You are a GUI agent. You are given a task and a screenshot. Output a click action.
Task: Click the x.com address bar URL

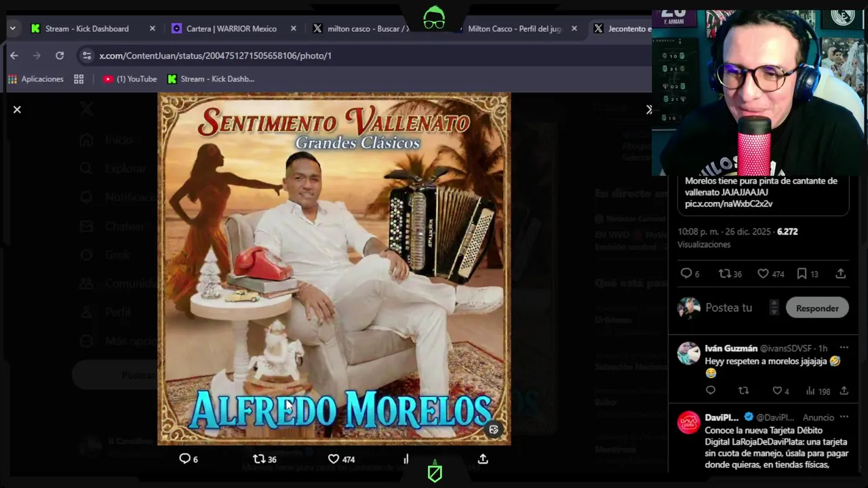tap(216, 56)
